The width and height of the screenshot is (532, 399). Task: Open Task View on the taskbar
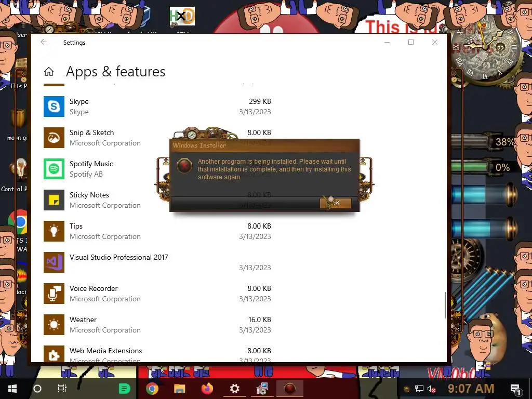click(x=62, y=389)
